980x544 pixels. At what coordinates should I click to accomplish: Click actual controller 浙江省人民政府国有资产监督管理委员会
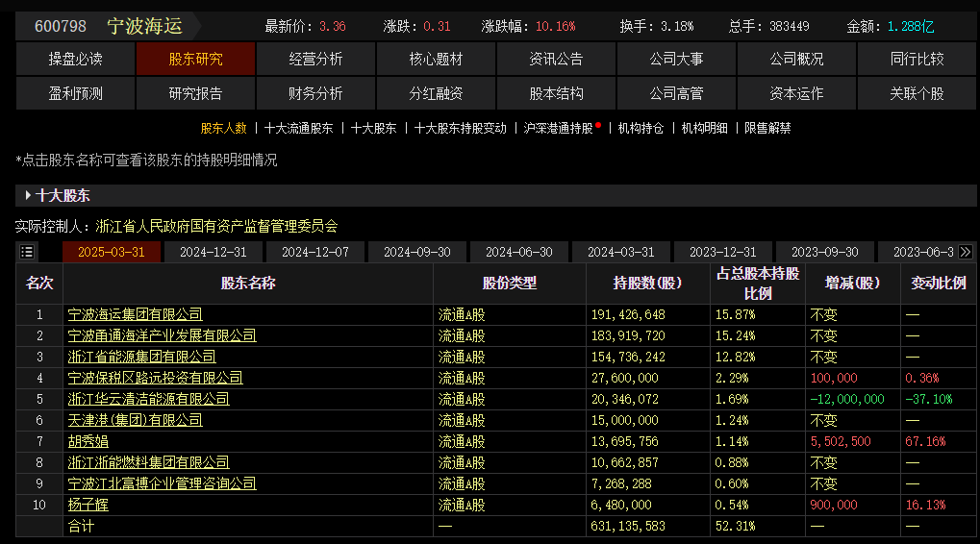click(x=217, y=226)
